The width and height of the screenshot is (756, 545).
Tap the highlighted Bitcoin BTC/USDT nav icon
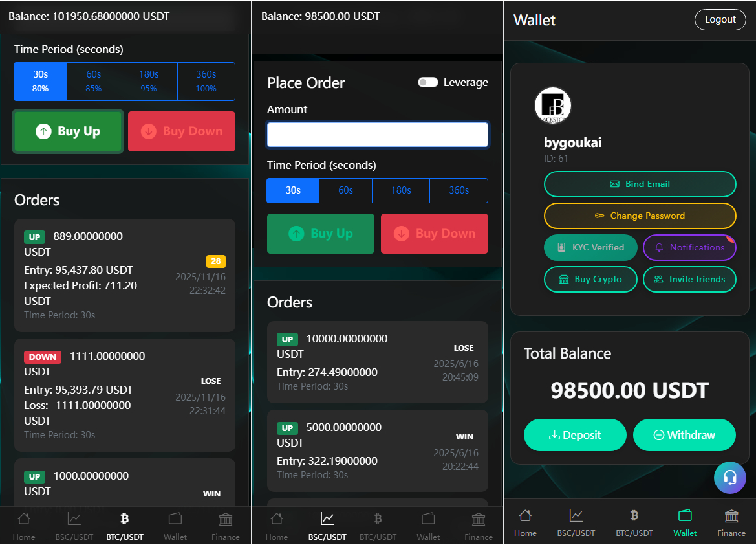(x=125, y=518)
